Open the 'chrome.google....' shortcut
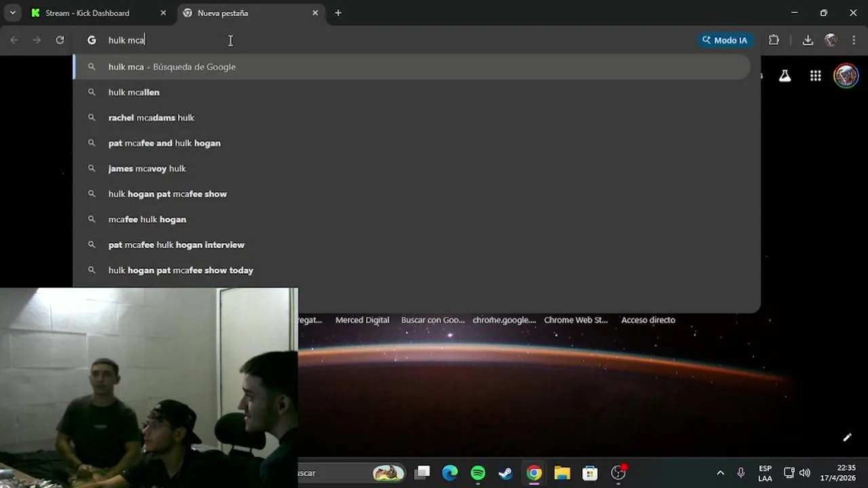This screenshot has width=868, height=488. pyautogui.click(x=504, y=320)
